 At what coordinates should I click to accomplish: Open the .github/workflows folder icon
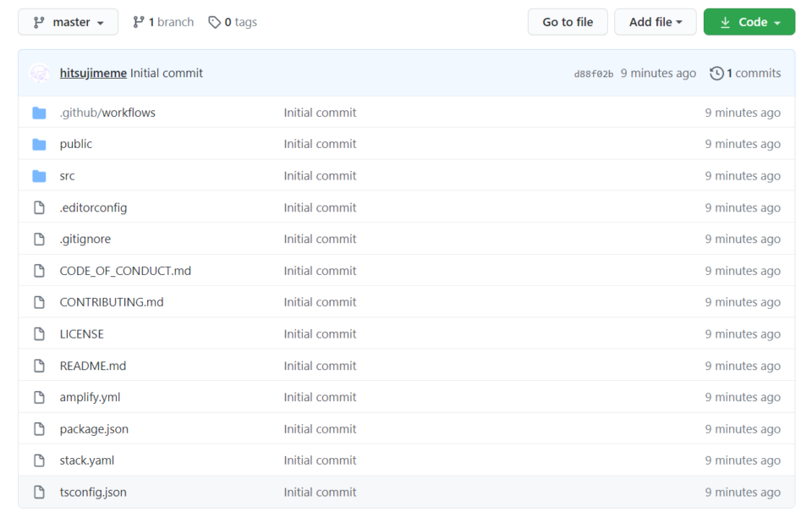[39, 112]
